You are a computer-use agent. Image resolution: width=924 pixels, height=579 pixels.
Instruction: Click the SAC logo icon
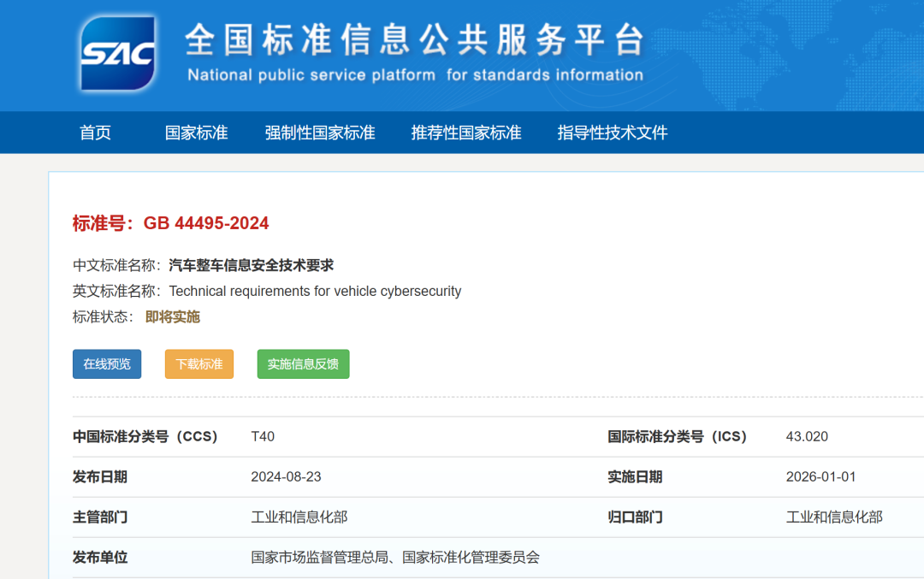coord(118,54)
